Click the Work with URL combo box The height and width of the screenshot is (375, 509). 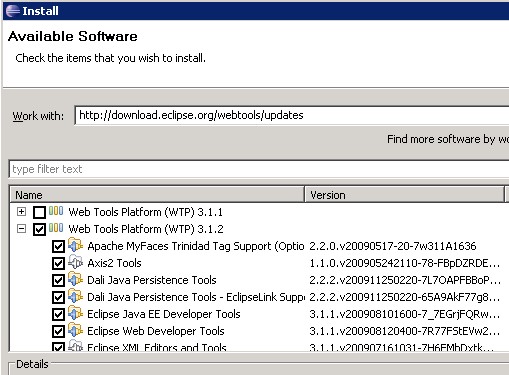pyautogui.click(x=292, y=115)
